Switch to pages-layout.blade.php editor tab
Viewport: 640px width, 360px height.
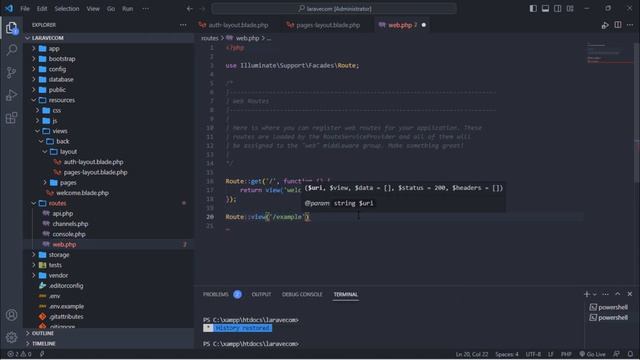pyautogui.click(x=323, y=25)
